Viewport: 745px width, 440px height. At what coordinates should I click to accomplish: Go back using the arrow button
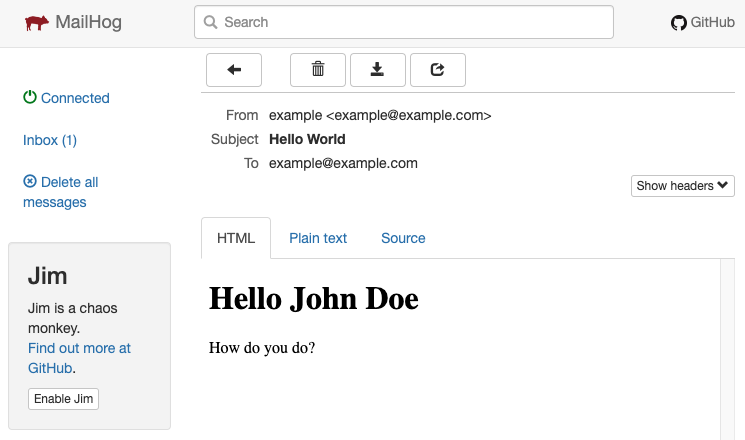tap(234, 70)
